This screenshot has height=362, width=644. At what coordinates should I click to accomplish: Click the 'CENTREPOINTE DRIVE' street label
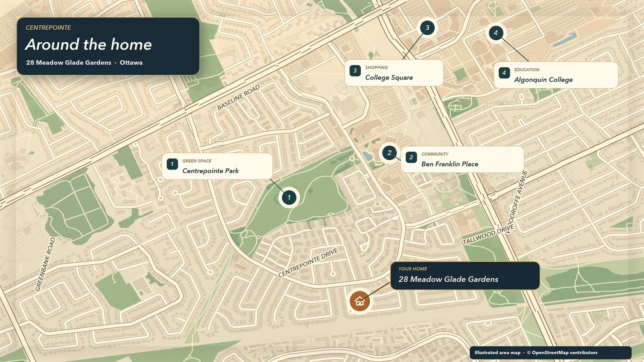[308, 263]
